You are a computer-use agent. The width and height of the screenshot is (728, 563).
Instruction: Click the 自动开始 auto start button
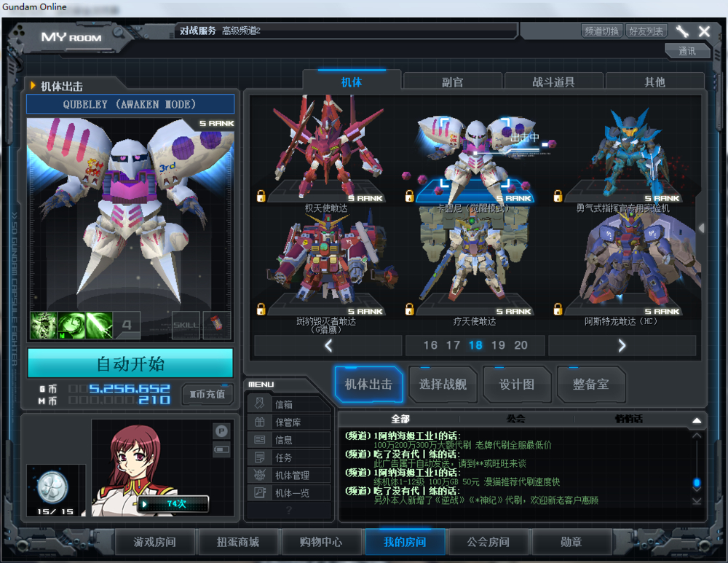point(130,363)
